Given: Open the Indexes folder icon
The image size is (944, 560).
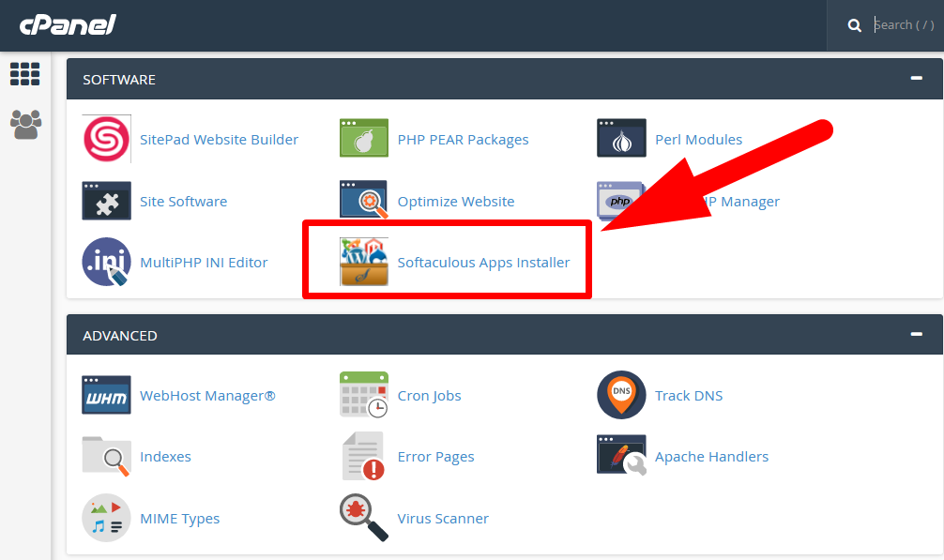Looking at the screenshot, I should point(107,456).
